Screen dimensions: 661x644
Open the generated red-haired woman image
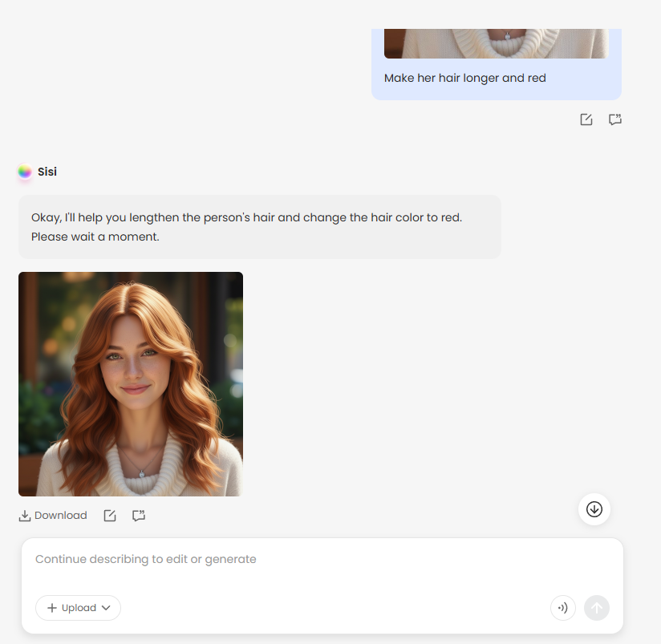click(131, 384)
